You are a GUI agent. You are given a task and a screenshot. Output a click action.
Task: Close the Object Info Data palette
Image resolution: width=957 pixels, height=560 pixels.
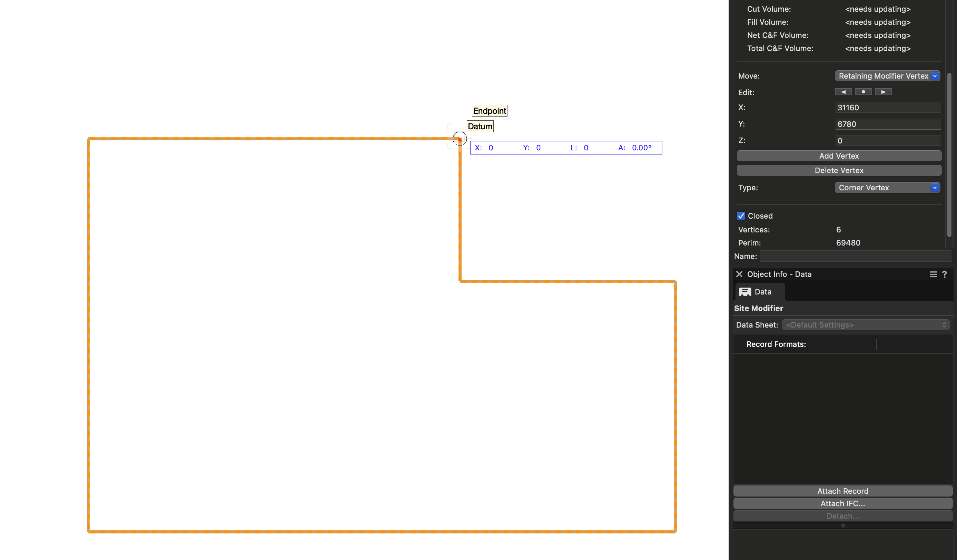tap(739, 274)
